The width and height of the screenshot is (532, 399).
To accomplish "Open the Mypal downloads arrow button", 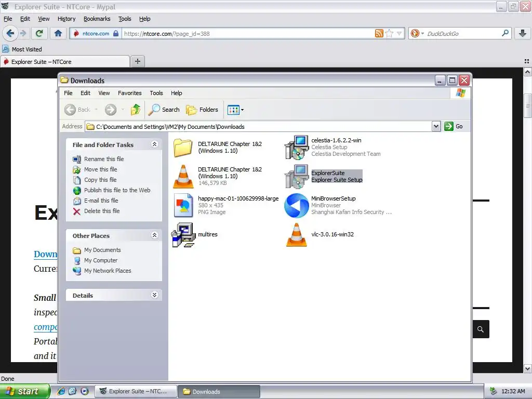I will click(523, 33).
